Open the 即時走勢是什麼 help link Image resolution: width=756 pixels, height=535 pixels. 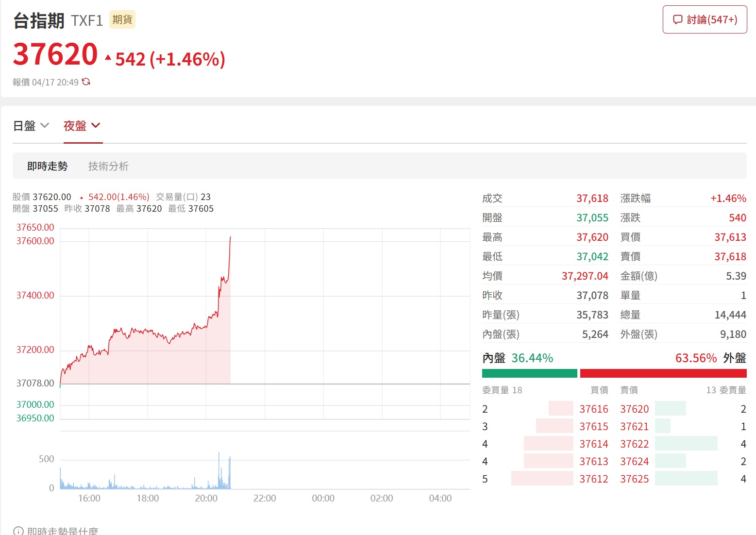point(63,531)
